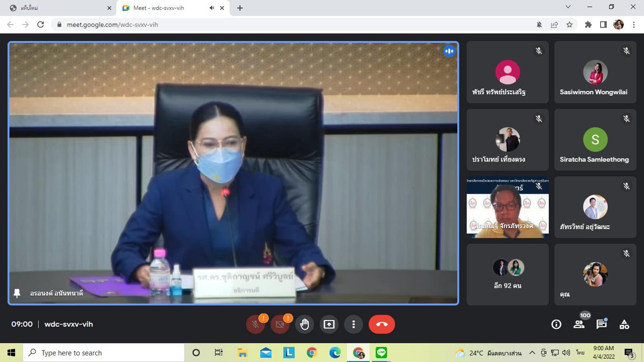
Task: Open the chat with everyone panel
Action: coord(601,324)
